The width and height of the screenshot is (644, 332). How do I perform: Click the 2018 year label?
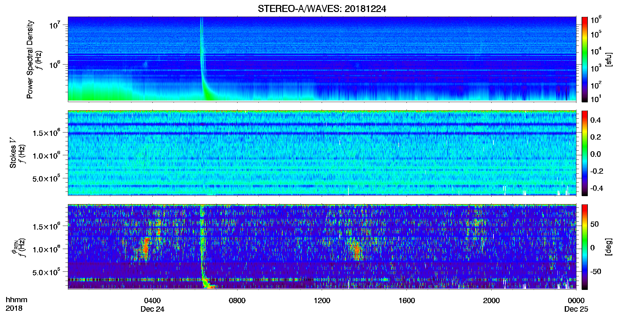pyautogui.click(x=14, y=308)
